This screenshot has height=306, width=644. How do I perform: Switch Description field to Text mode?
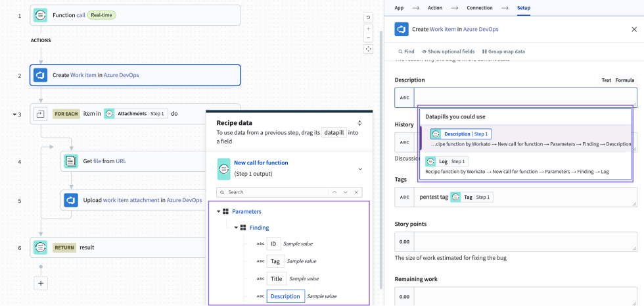pyautogui.click(x=606, y=80)
